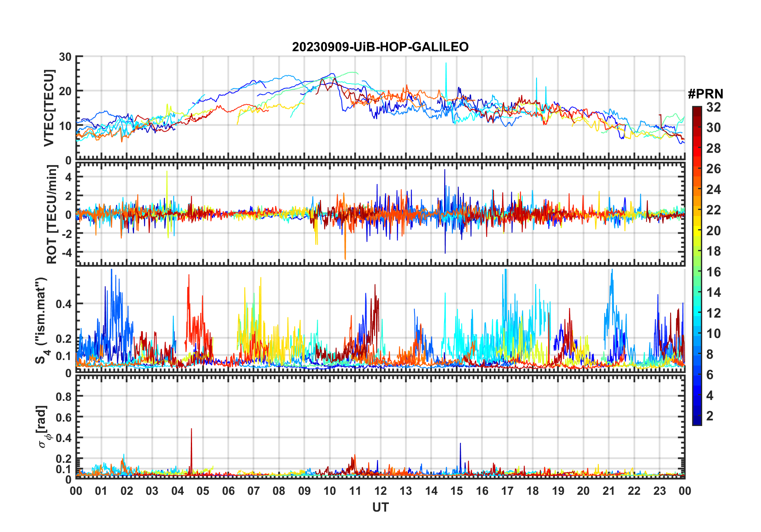Click colorbar tick label 2
Screen dimensions: 761x532
pos(710,416)
